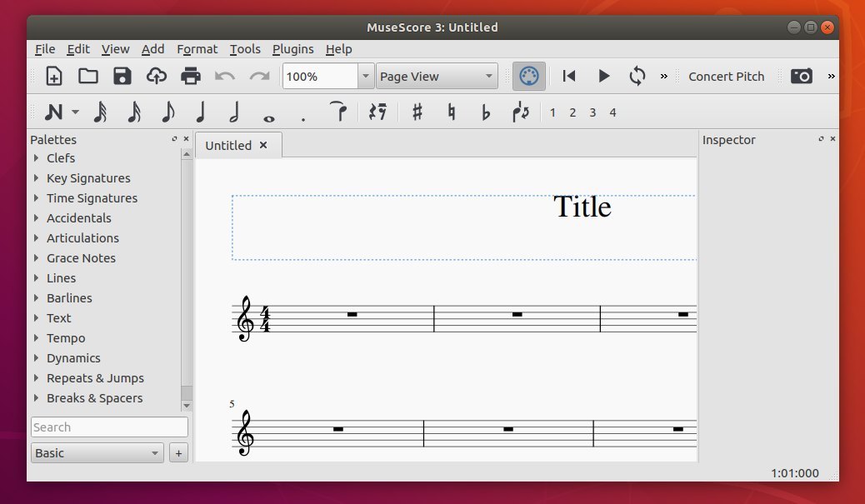Expand the Repeats & Jumps palette
This screenshot has width=865, height=504.
click(37, 377)
